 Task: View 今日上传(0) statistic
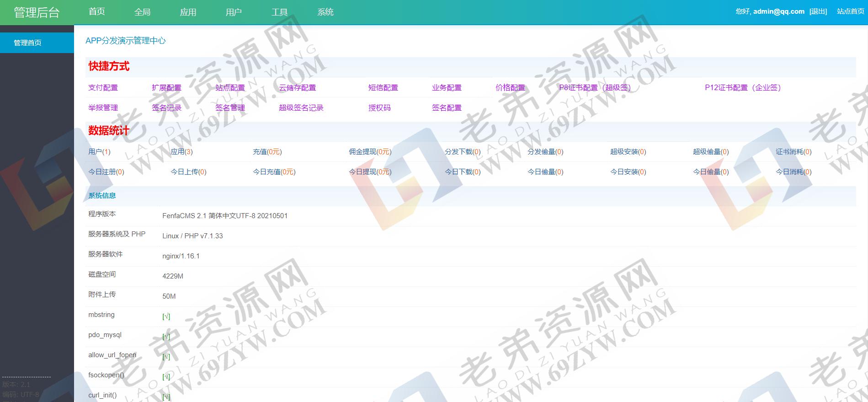pyautogui.click(x=189, y=172)
